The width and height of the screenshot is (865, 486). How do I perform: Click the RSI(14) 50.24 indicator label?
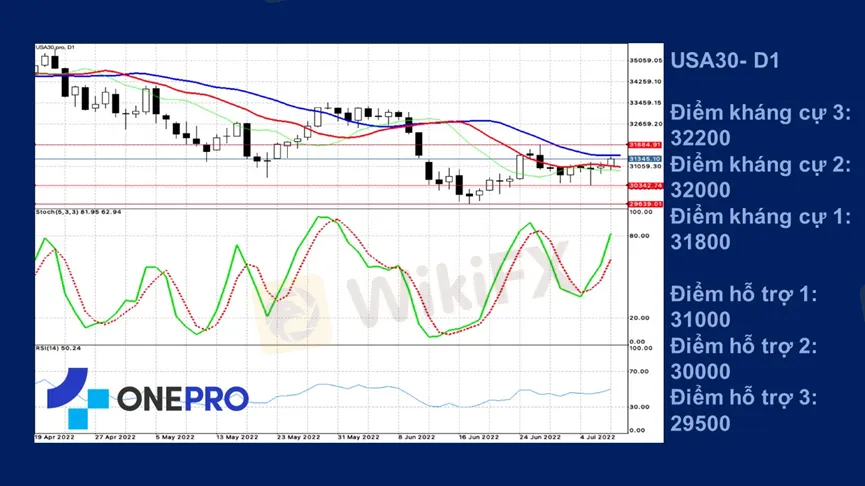[58, 348]
